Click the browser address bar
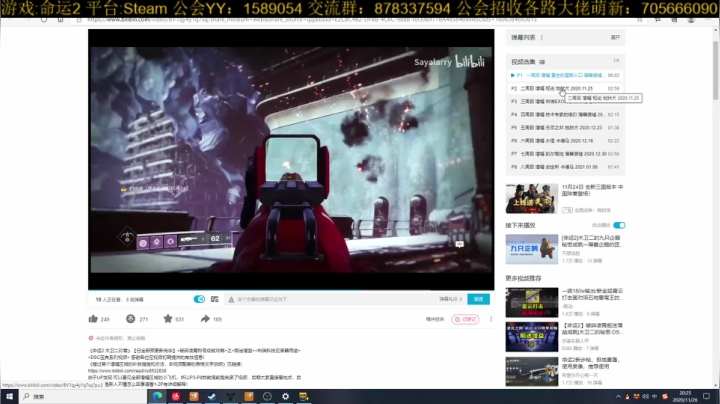The width and height of the screenshot is (720, 404). 358,20
